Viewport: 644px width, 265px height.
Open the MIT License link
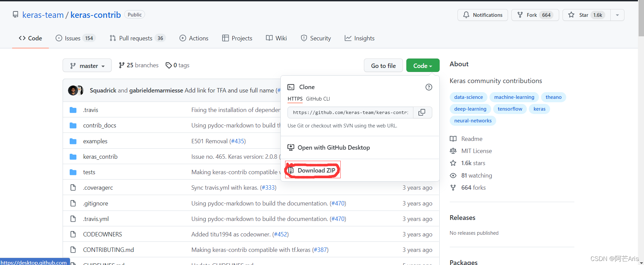click(471, 151)
